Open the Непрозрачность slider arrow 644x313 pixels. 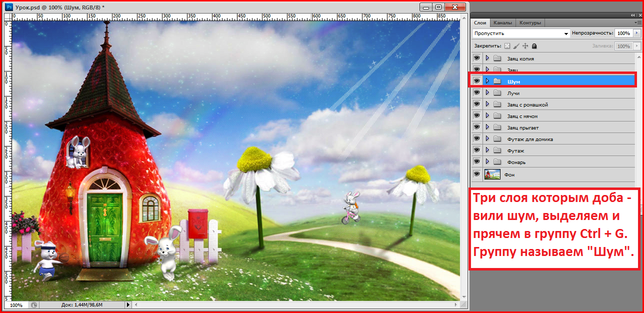pos(636,33)
